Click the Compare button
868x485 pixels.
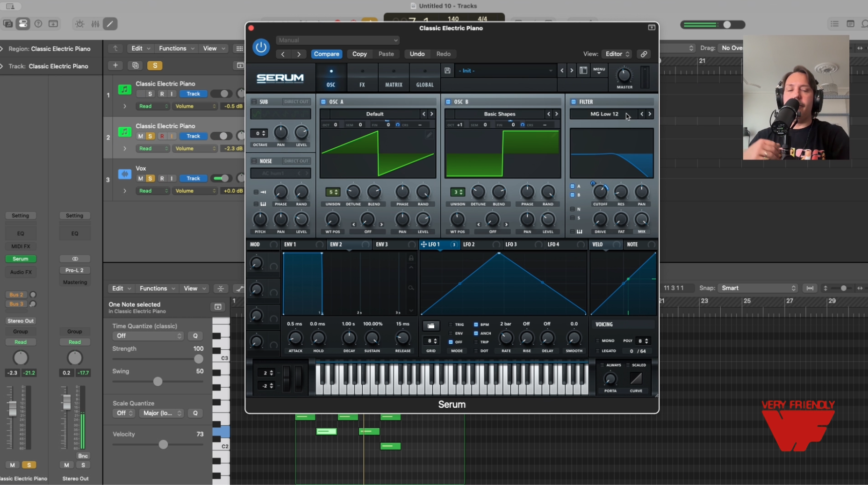pyautogui.click(x=326, y=54)
